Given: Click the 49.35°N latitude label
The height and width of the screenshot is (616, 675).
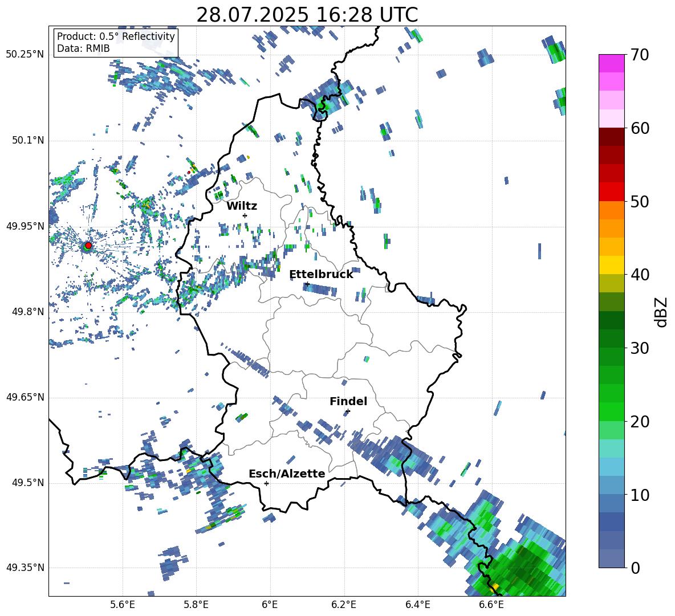Looking at the screenshot, I should pos(25,568).
